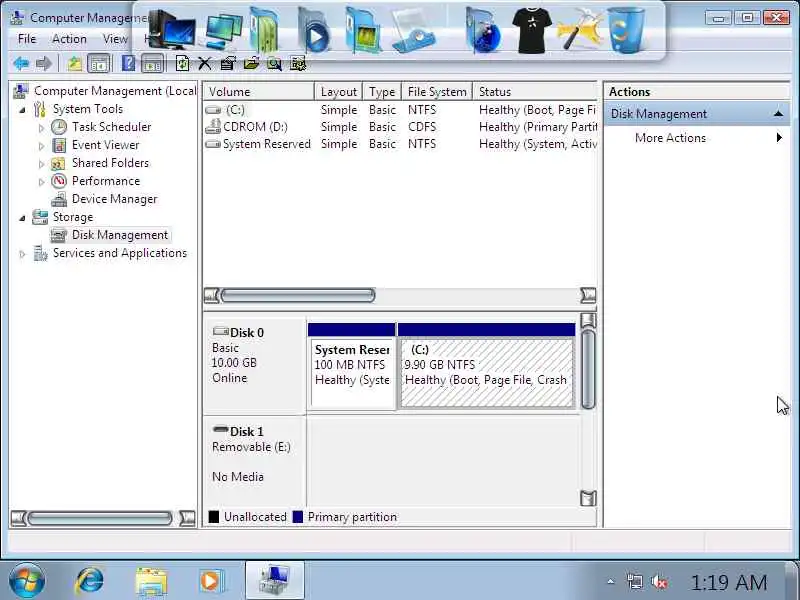Expand Services and Applications node

click(x=22, y=254)
